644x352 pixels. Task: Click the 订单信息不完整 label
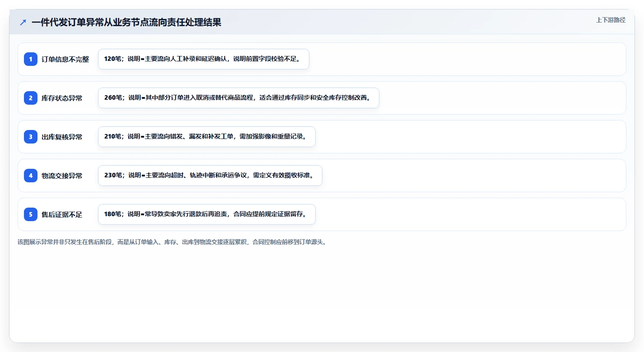click(x=65, y=59)
